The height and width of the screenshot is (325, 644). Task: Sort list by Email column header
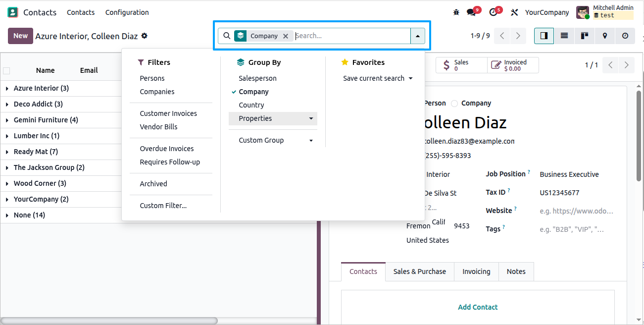[89, 70]
